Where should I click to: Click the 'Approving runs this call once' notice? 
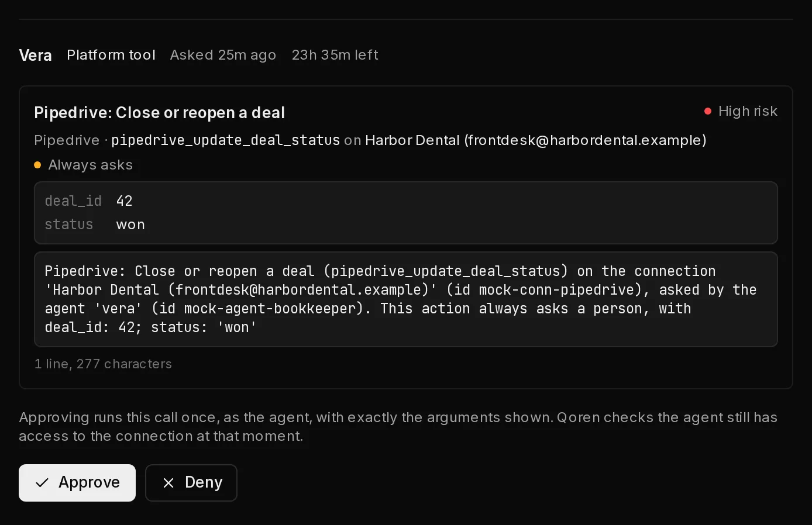point(398,427)
